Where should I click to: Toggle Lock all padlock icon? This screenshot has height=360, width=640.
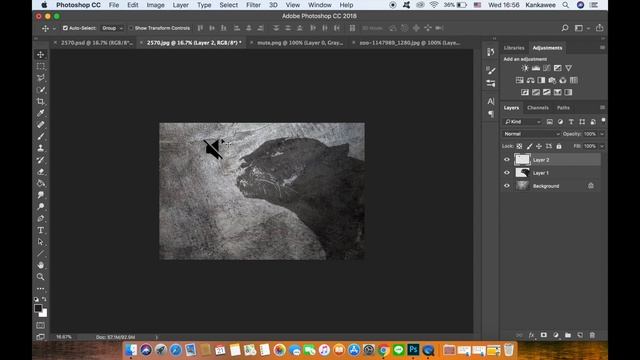tap(559, 146)
